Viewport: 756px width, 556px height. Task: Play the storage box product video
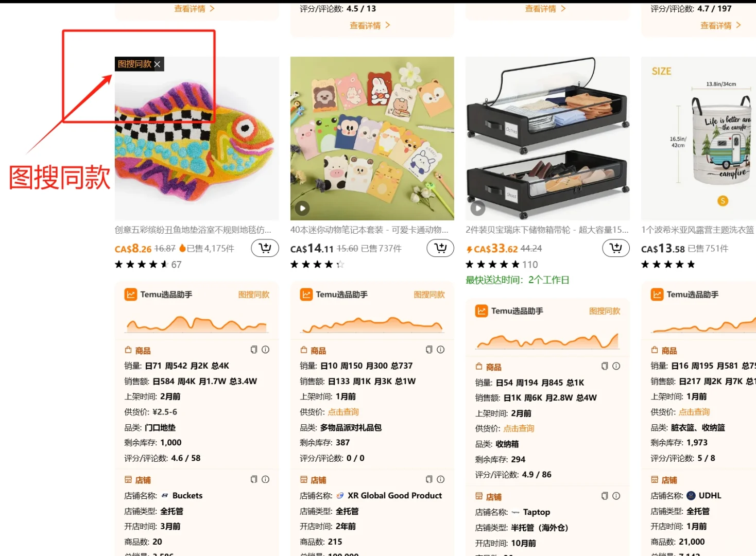(478, 208)
